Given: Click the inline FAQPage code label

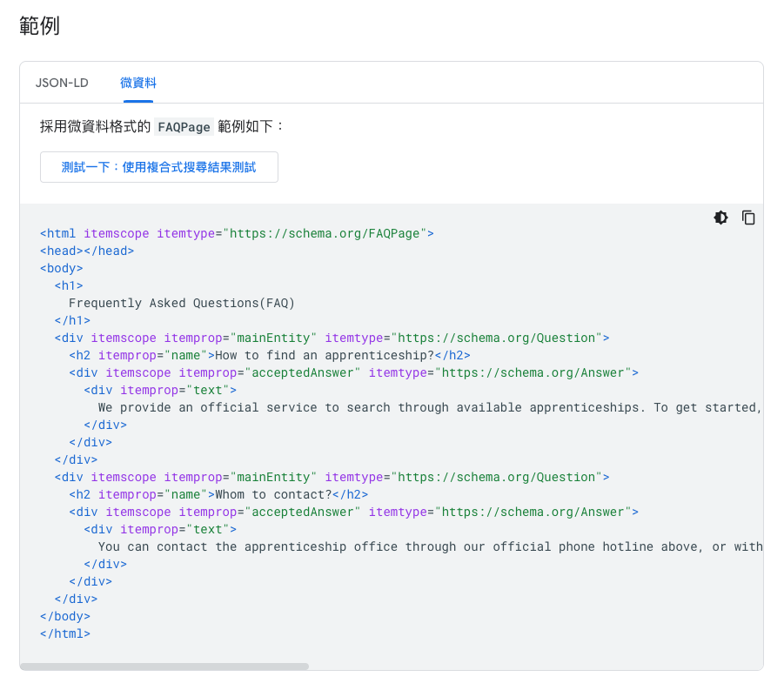Looking at the screenshot, I should click(184, 127).
